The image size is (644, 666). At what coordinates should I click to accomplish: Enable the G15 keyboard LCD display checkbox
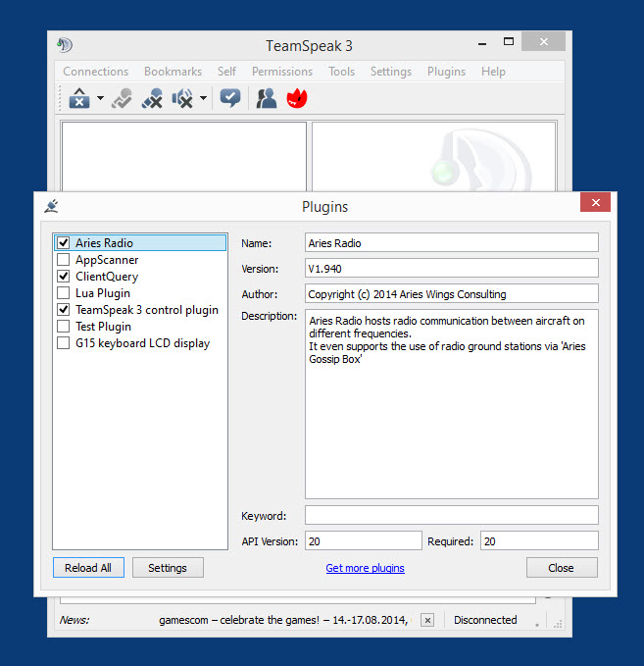click(x=64, y=342)
